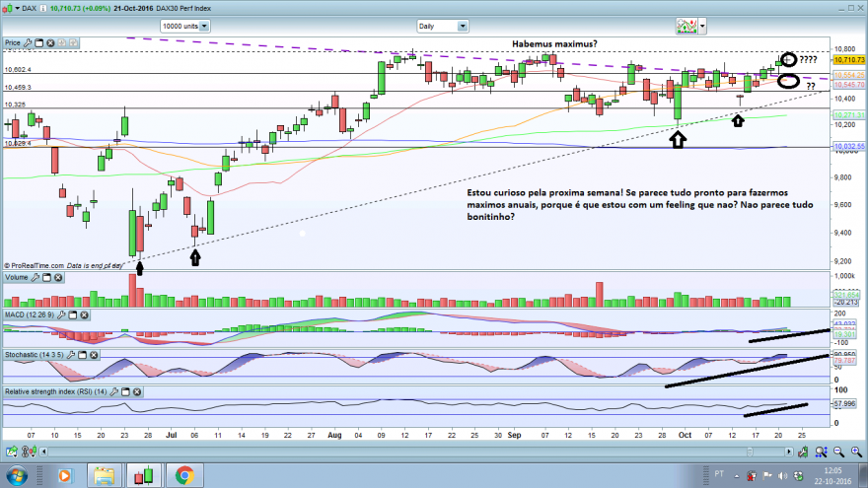Expand the chart style dropdown arrow

(702, 26)
